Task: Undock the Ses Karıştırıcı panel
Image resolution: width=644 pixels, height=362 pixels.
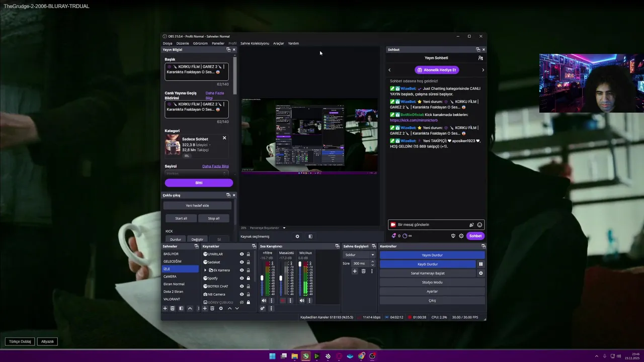Action: [337, 246]
